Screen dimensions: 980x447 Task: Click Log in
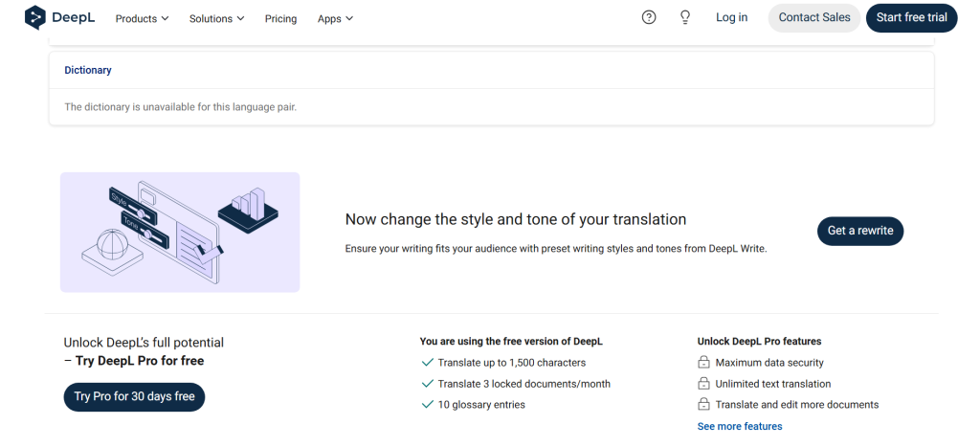[x=731, y=17]
